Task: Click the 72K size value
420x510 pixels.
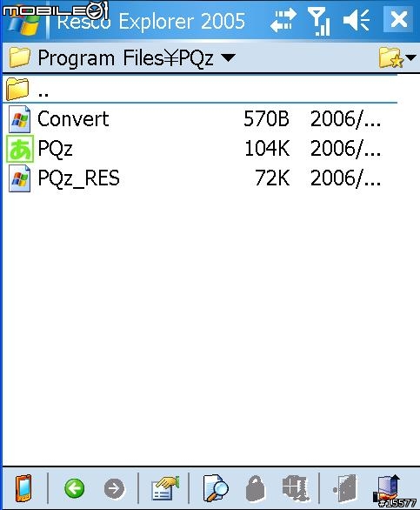Action: coord(272,178)
